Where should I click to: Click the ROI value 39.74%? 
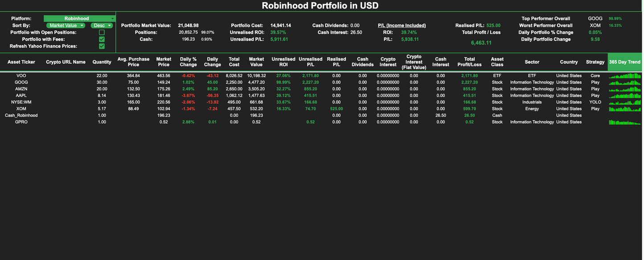click(x=409, y=32)
